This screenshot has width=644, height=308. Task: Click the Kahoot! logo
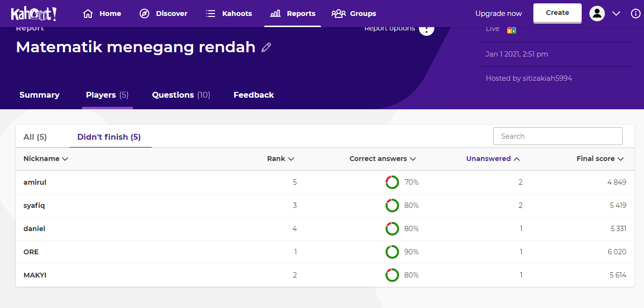(x=34, y=14)
